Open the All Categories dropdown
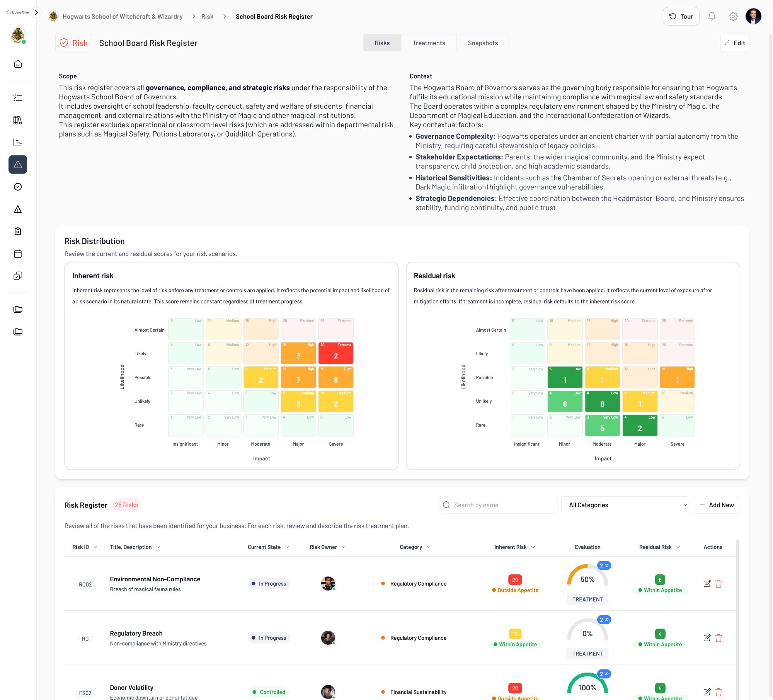This screenshot has height=700, width=773. pyautogui.click(x=625, y=505)
